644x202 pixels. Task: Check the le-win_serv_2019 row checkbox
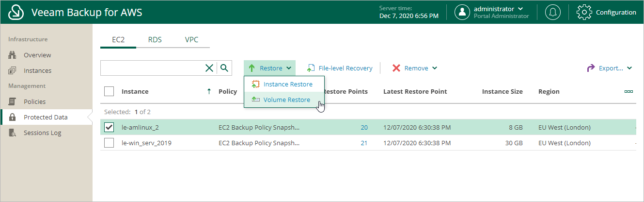109,143
